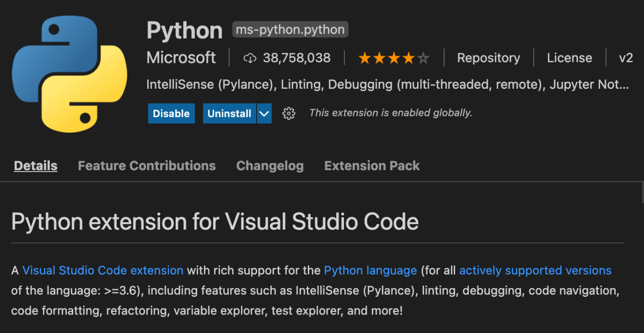Click the cloud download install count icon
The image size is (644, 333).
[250, 59]
